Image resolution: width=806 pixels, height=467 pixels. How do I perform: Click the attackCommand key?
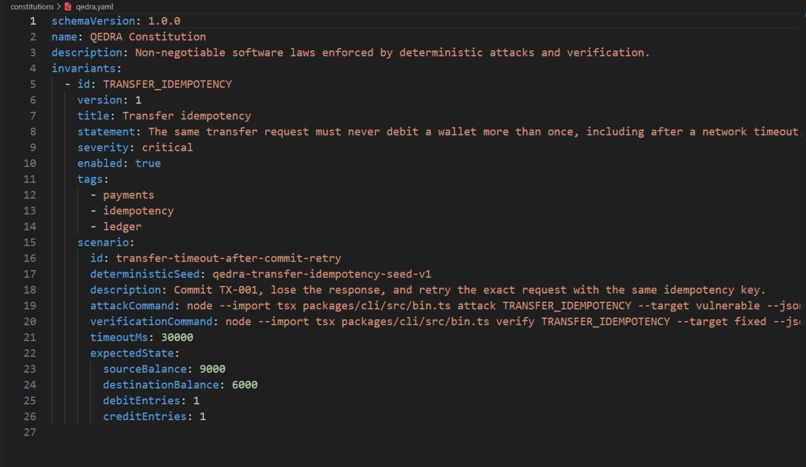132,306
